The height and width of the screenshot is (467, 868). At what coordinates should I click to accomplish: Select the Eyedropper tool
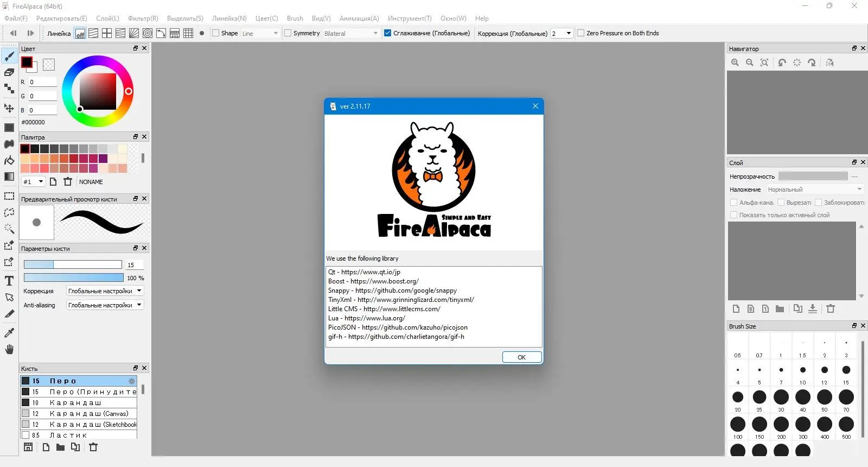(9, 332)
